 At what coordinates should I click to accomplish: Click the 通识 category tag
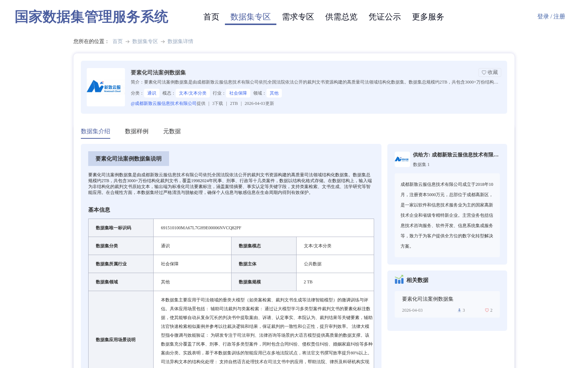[x=152, y=93]
